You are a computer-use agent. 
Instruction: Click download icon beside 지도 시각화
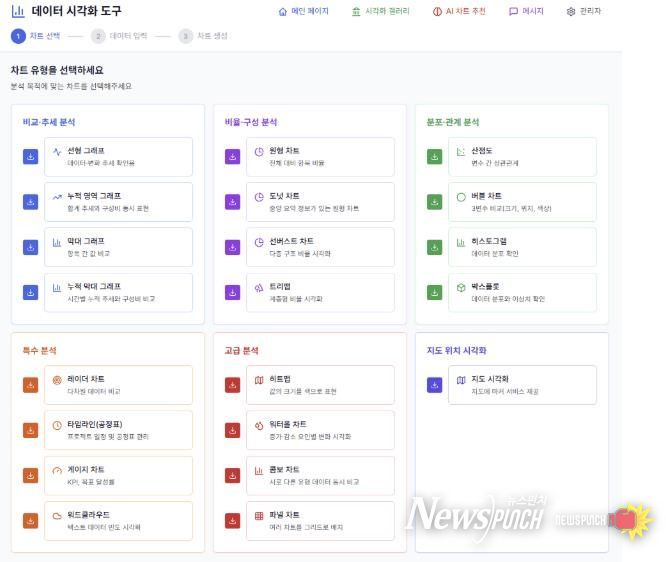point(434,385)
